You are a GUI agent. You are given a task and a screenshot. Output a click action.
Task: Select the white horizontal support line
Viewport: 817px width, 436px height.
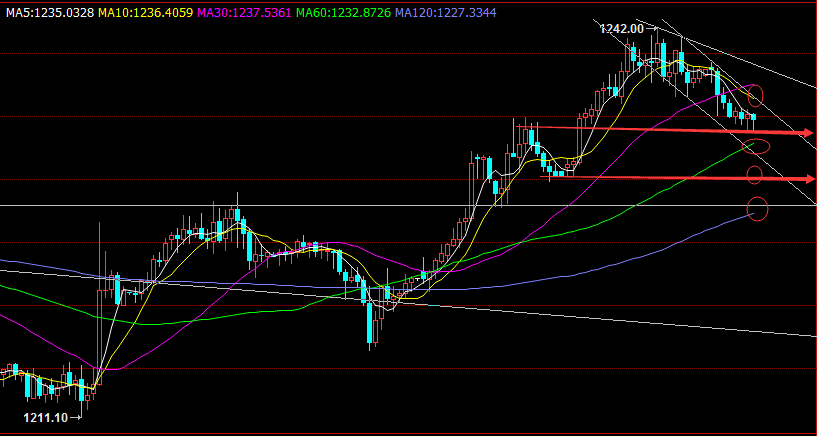[300, 206]
